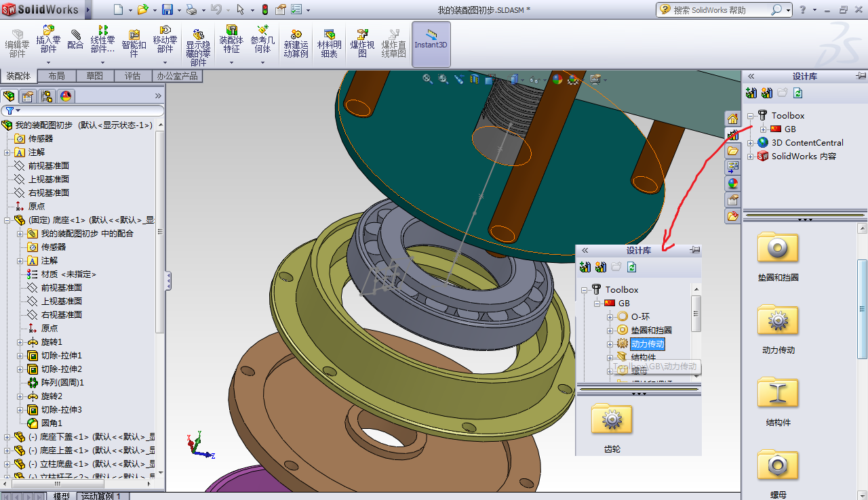Click the 编辑零部件 edit component tool
Image resolution: width=868 pixels, height=500 pixels.
(x=17, y=43)
